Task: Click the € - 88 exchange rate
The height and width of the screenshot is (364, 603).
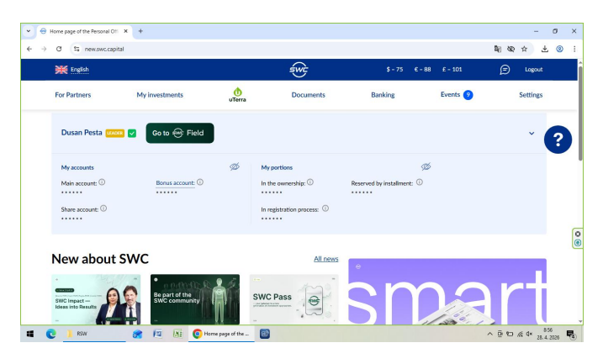Action: [x=422, y=70]
